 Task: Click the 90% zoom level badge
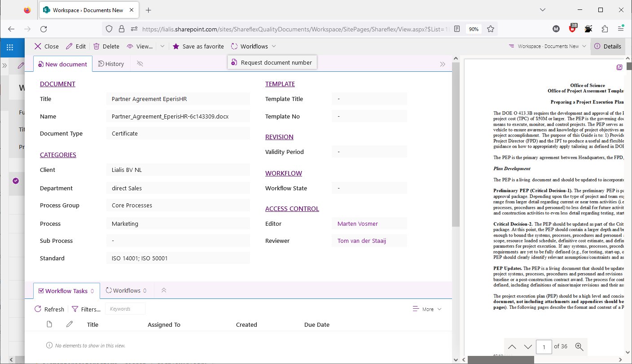tap(473, 29)
